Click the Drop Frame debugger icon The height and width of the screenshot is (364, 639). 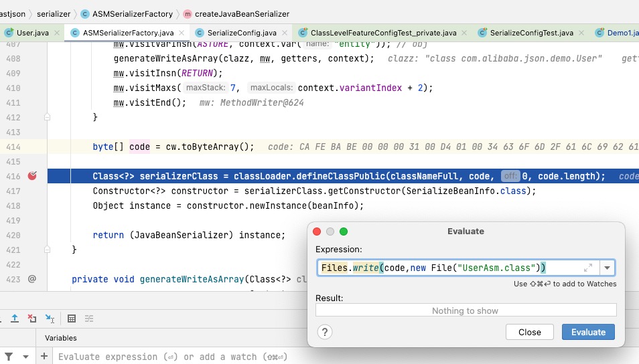(31, 318)
